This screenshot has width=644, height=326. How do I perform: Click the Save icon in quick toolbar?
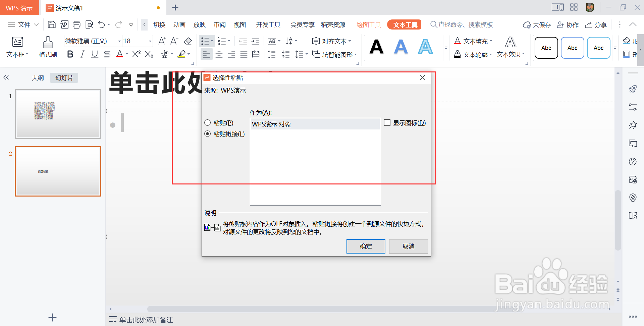click(x=52, y=24)
